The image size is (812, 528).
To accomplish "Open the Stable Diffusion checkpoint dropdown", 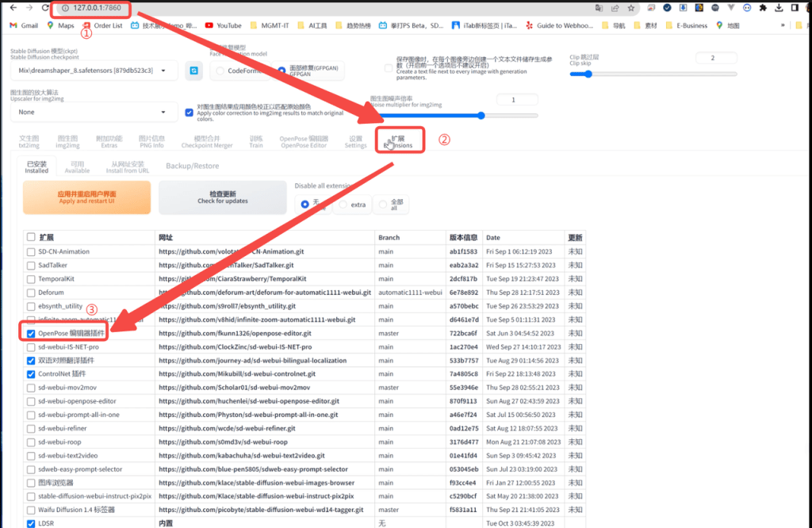I will (94, 71).
